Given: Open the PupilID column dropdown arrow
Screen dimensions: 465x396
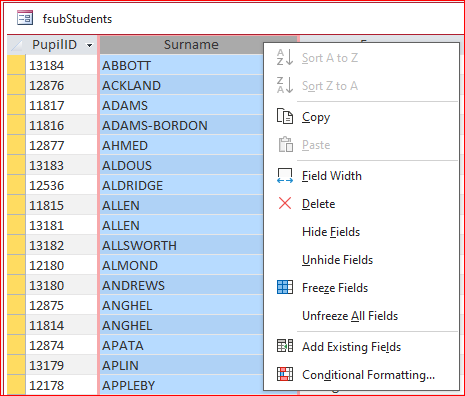Looking at the screenshot, I should 89,45.
